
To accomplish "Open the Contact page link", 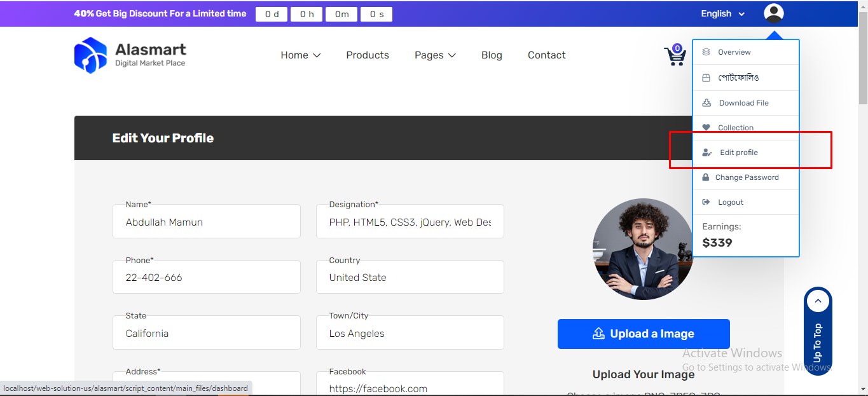I will (546, 55).
